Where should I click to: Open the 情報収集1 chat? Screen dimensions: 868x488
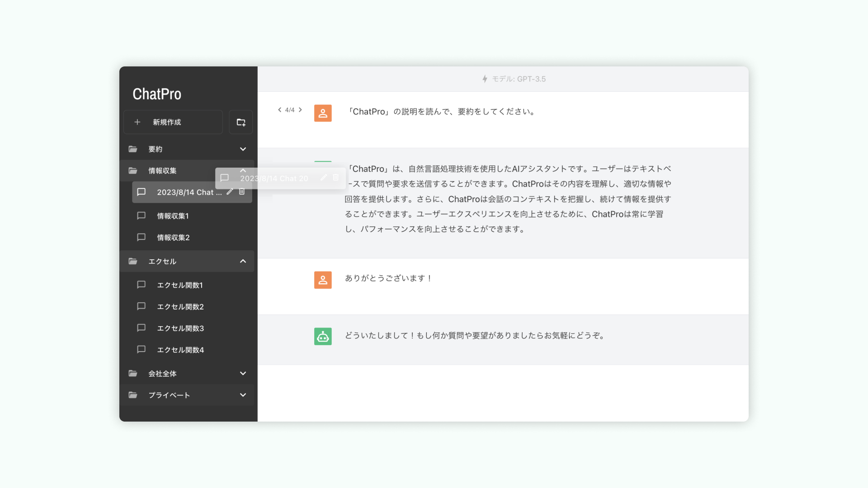tap(173, 216)
